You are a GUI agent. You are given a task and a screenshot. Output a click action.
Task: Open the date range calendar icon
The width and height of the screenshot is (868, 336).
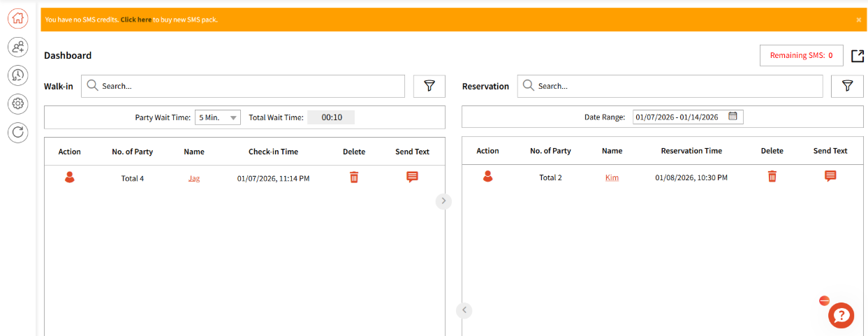[733, 116]
